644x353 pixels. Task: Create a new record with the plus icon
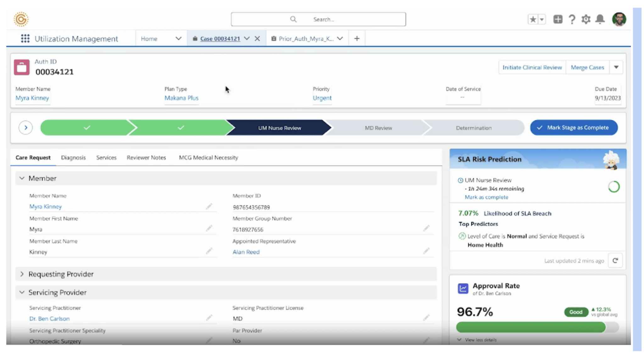[x=558, y=19]
